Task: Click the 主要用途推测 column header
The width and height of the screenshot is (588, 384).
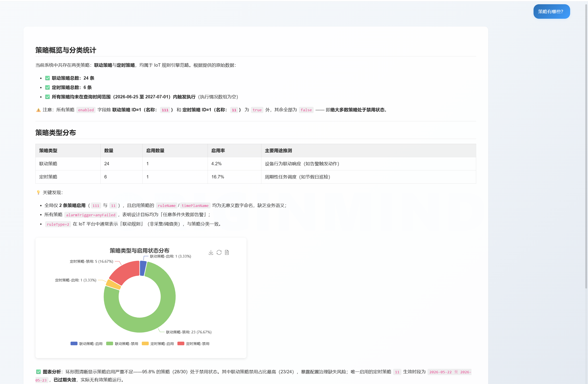Action: click(368, 151)
